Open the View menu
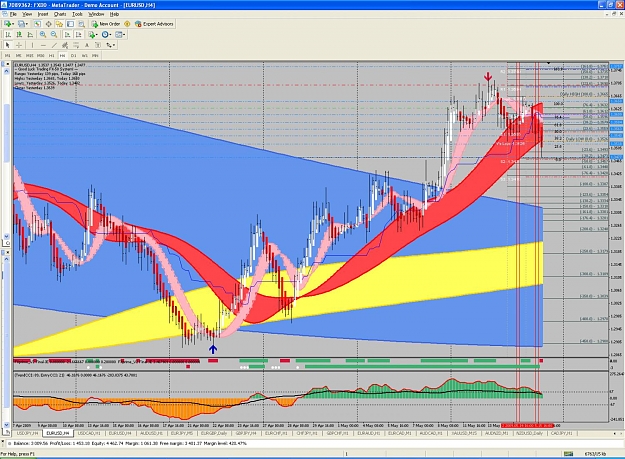Screen dimensions: 625x459 coord(27,14)
